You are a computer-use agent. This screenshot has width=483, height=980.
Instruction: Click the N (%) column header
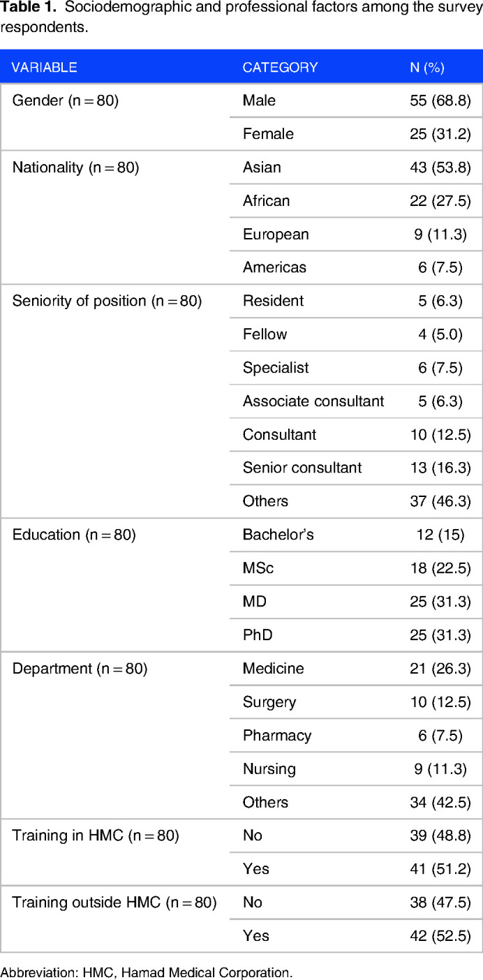click(x=427, y=68)
